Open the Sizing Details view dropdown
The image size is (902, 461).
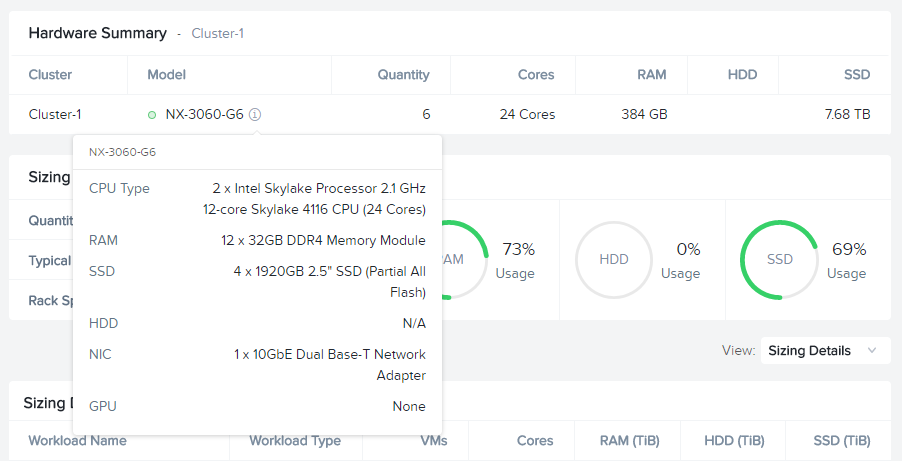pyautogui.click(x=825, y=350)
